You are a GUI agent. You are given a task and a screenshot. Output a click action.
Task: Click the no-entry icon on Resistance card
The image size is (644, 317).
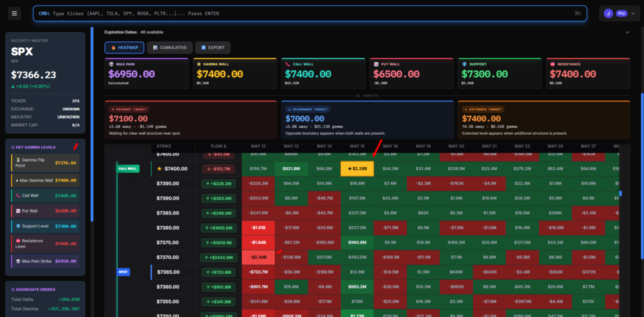pos(552,64)
